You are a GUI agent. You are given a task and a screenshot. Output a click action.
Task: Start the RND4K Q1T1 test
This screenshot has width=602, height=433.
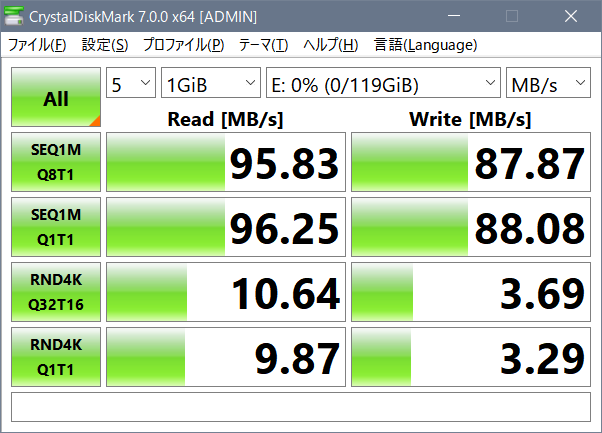56,357
